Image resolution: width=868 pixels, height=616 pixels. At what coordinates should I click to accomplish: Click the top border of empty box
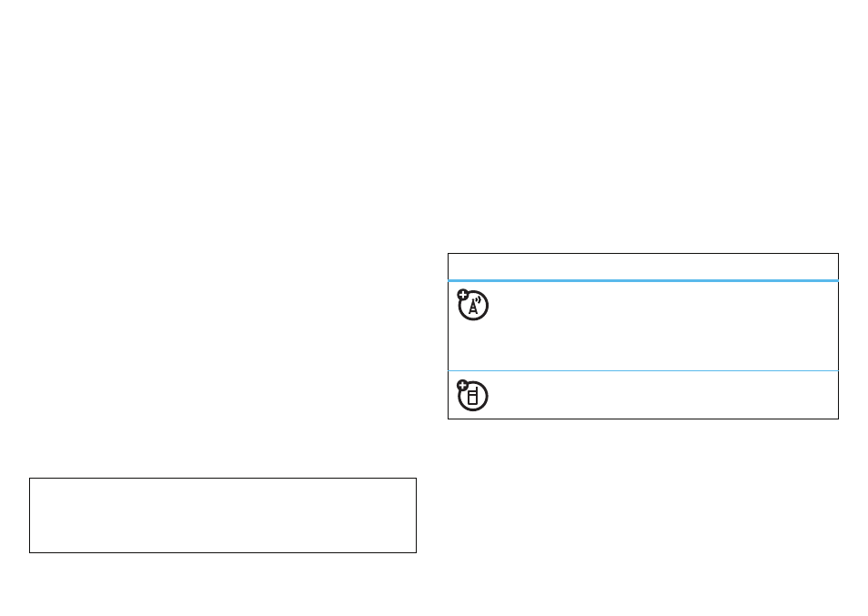(223, 479)
